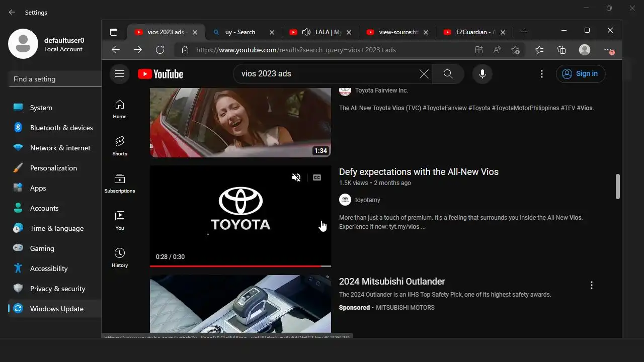Open Time & language in Settings

pos(55,228)
